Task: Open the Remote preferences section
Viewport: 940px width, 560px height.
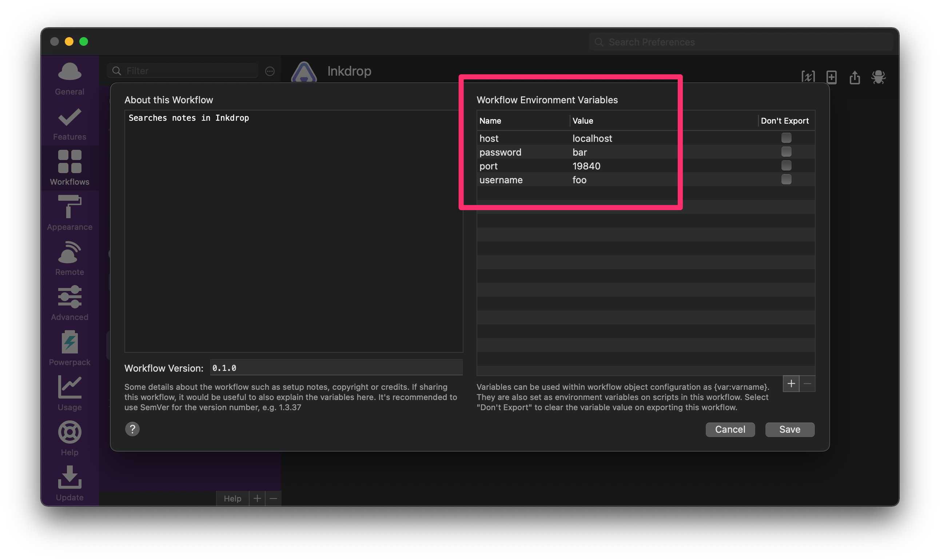Action: tap(69, 258)
